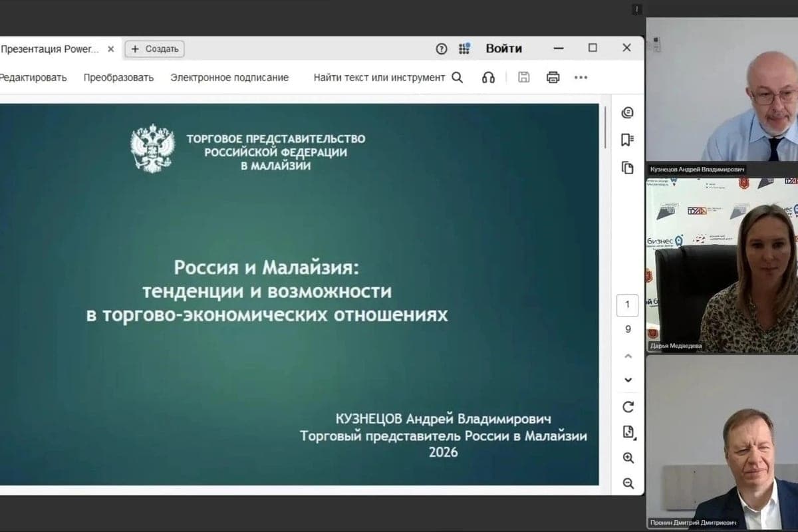This screenshot has height=532, width=798.
Task: Select Пронин Дмитрий Дмитриевич video tile
Action: 722,442
